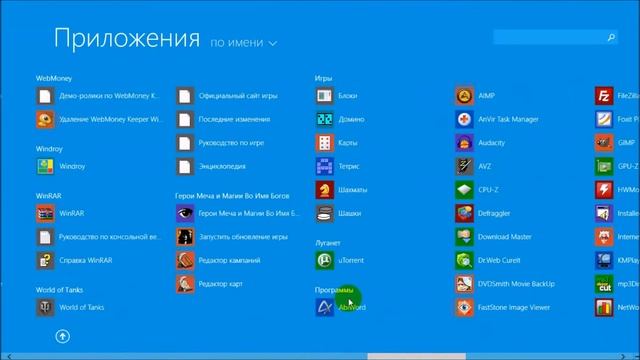Launch the World of Tanks icon

(x=45, y=307)
